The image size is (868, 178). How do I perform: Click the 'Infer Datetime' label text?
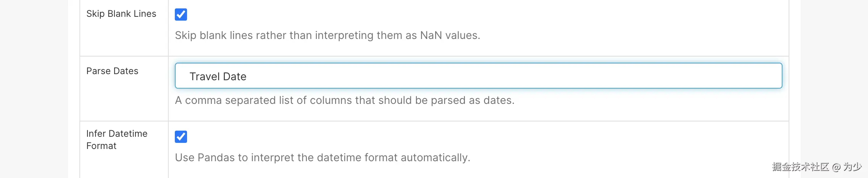pyautogui.click(x=117, y=134)
